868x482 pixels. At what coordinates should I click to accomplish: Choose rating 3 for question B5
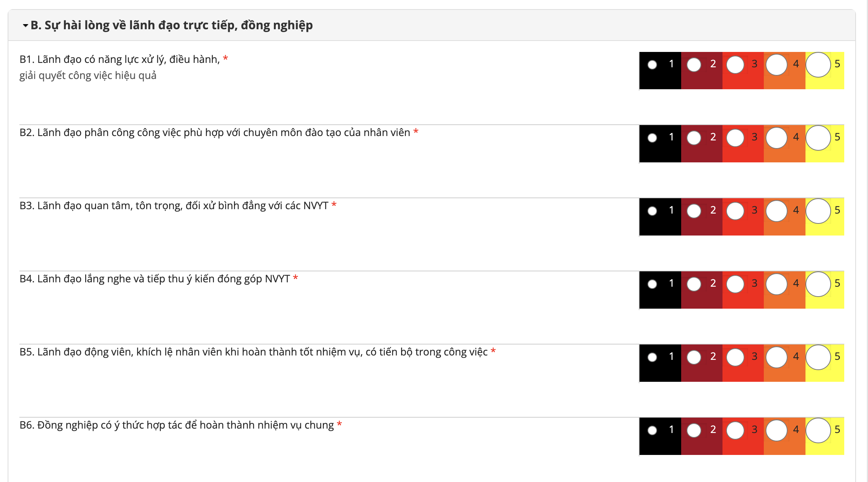point(735,357)
